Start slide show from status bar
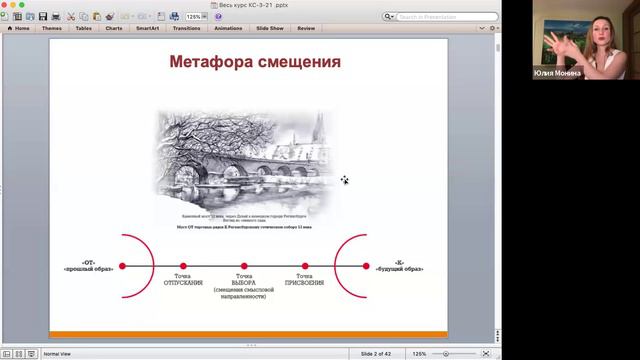Screen dimensions: 640x360 pos(31,354)
